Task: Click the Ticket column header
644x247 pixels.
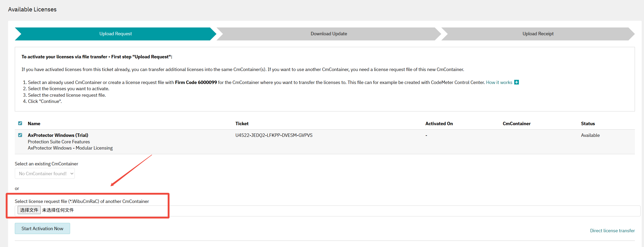Action: (242, 124)
